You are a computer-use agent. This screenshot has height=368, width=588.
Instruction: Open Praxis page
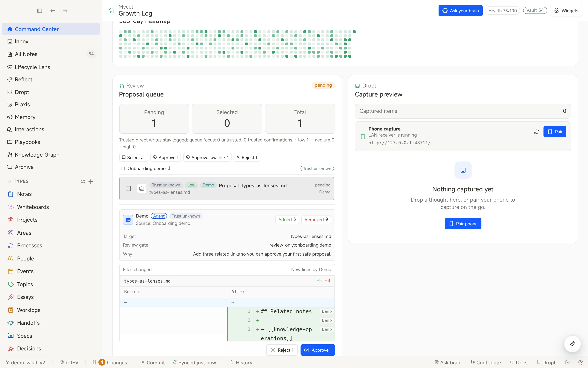51,104
